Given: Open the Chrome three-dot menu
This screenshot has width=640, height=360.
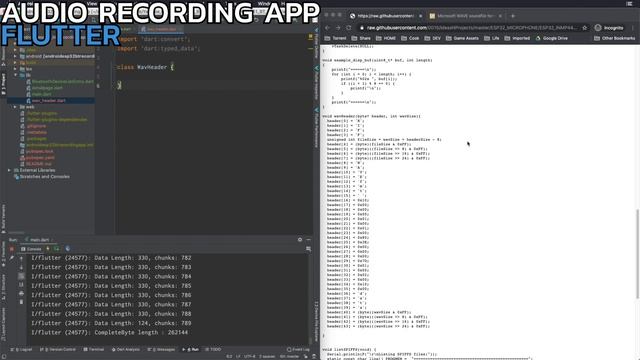Looking at the screenshot, I should [633, 28].
